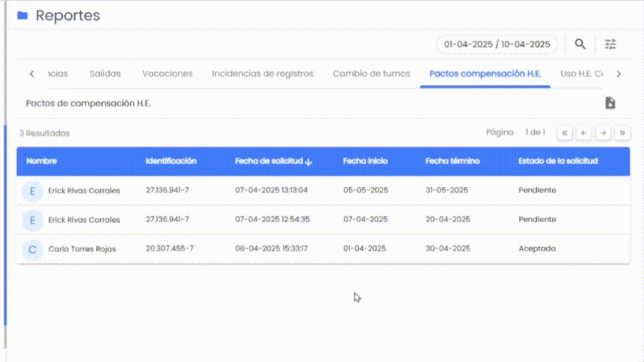
Task: Click start date 05-05-2025
Action: click(366, 190)
